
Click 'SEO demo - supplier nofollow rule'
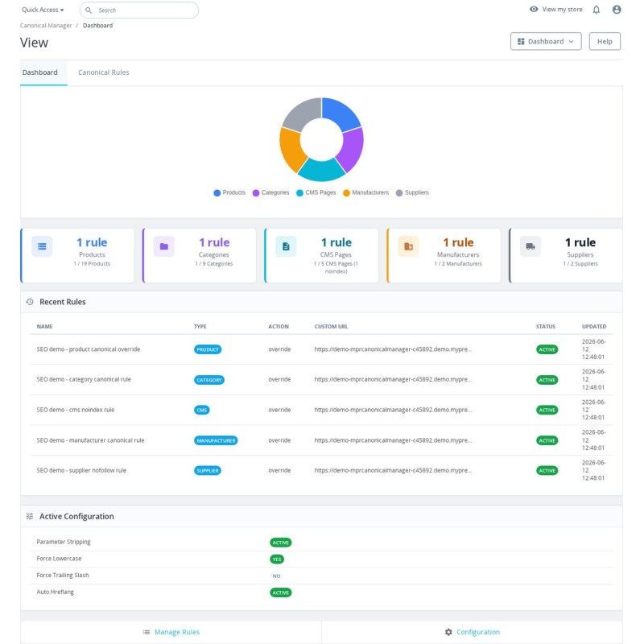point(81,471)
